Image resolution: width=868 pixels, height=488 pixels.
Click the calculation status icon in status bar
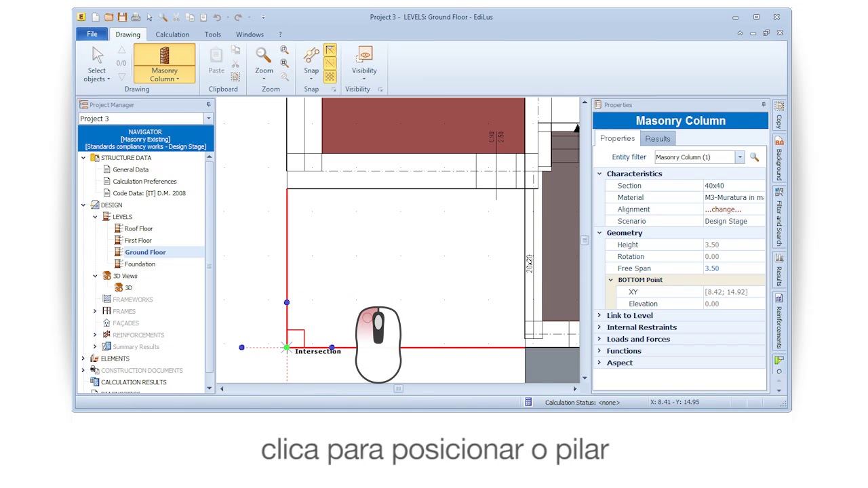[x=528, y=403]
